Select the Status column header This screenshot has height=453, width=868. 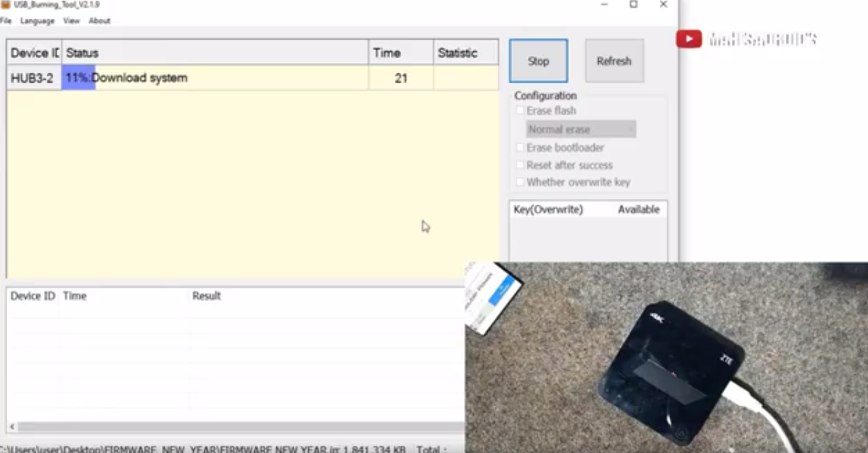[x=215, y=53]
